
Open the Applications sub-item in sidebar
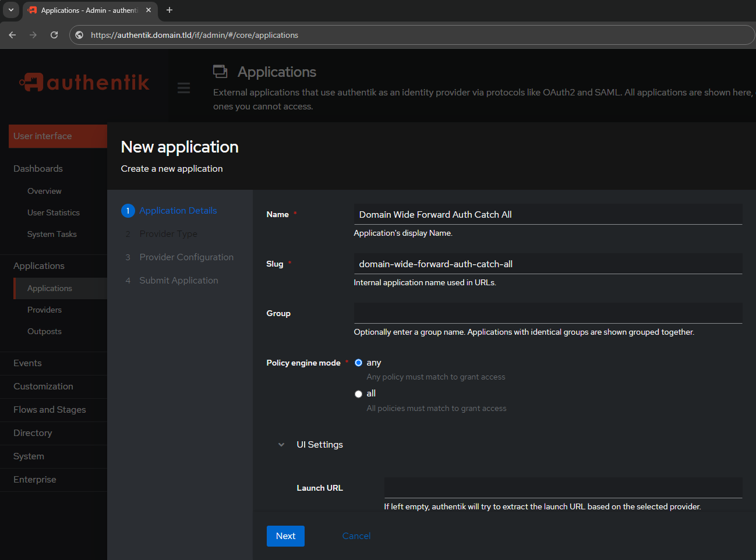coord(61,288)
